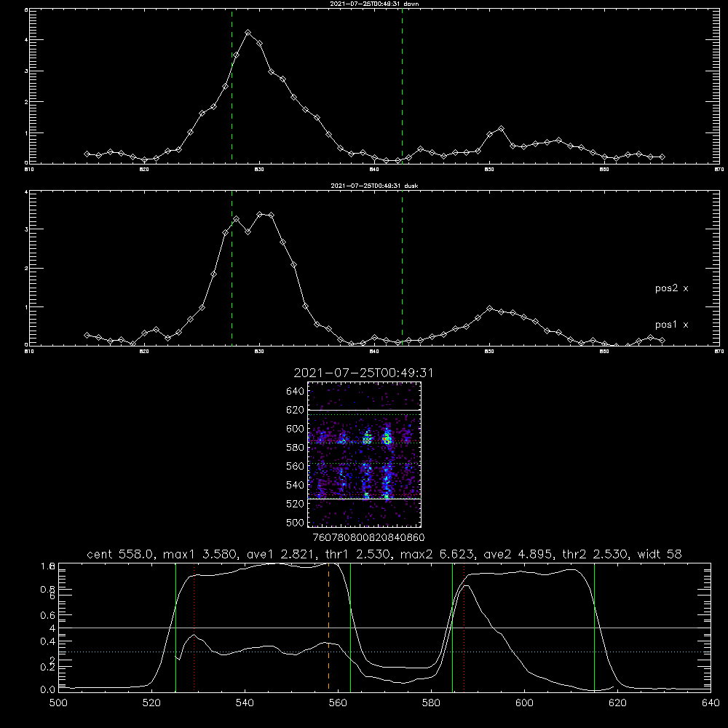728x728 pixels.
Task: Click 'max2 6.623' in the statistics line
Action: pos(437,554)
